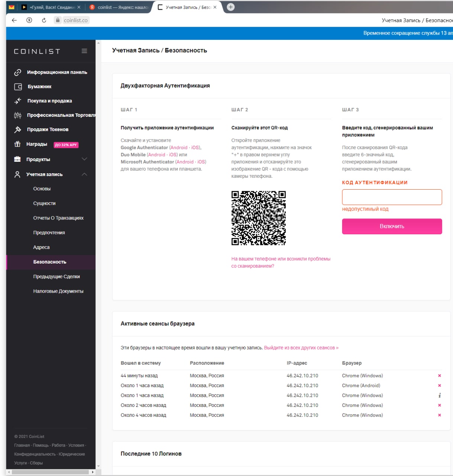Click the footer Условия link

76,446
